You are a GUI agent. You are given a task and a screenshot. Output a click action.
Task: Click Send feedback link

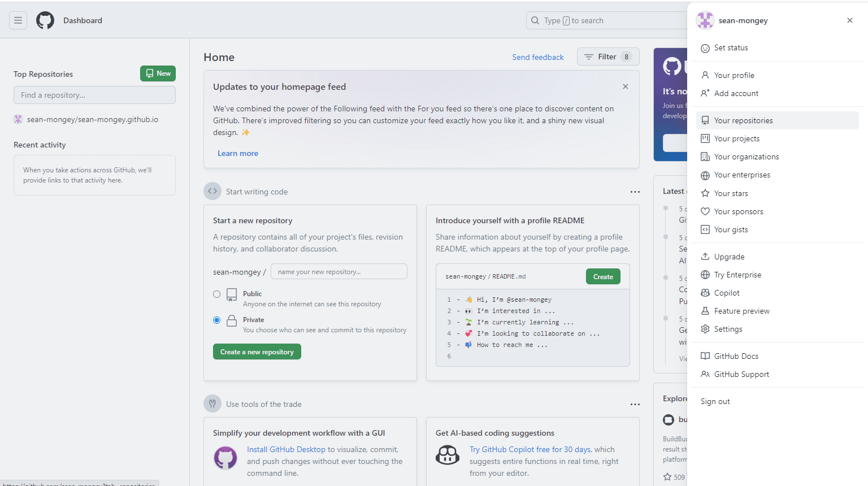[x=538, y=57]
